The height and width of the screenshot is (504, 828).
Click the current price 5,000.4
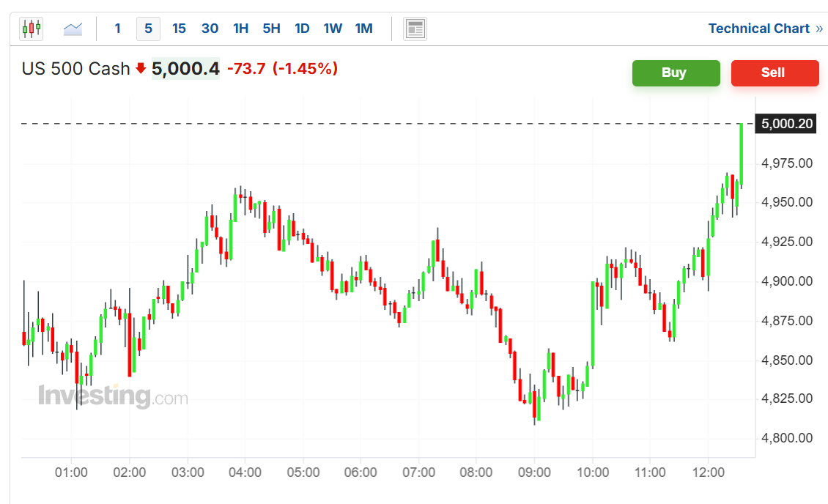coord(185,69)
